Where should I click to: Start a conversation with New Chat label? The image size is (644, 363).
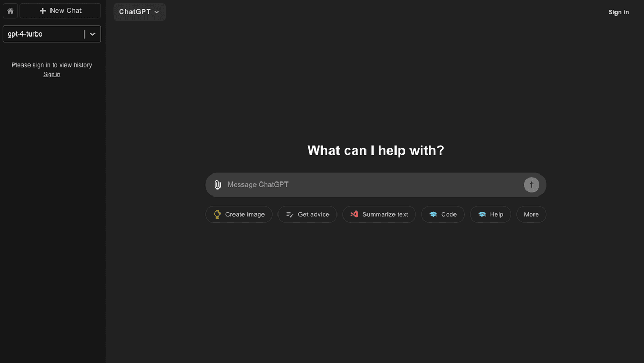65,11
